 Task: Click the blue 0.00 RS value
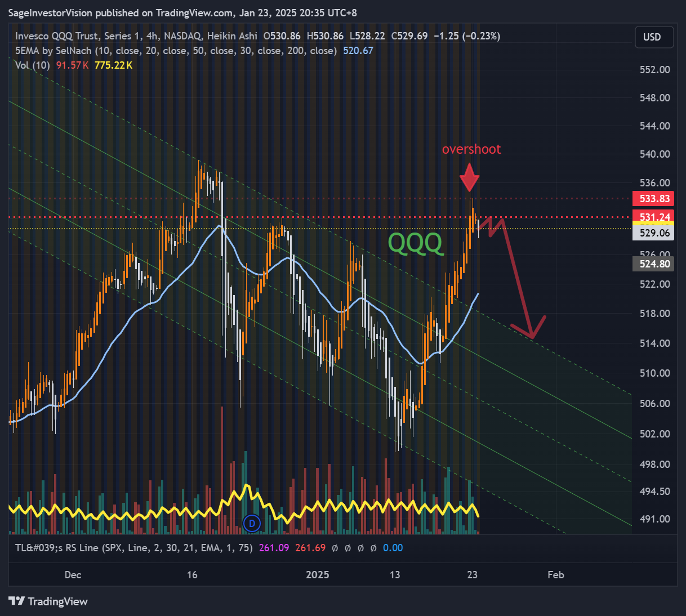393,548
